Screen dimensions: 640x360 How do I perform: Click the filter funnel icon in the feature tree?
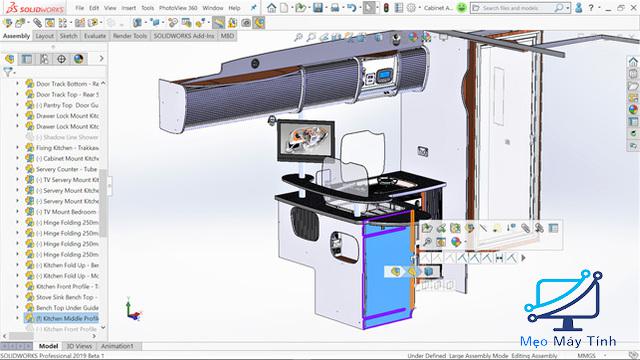tap(7, 72)
